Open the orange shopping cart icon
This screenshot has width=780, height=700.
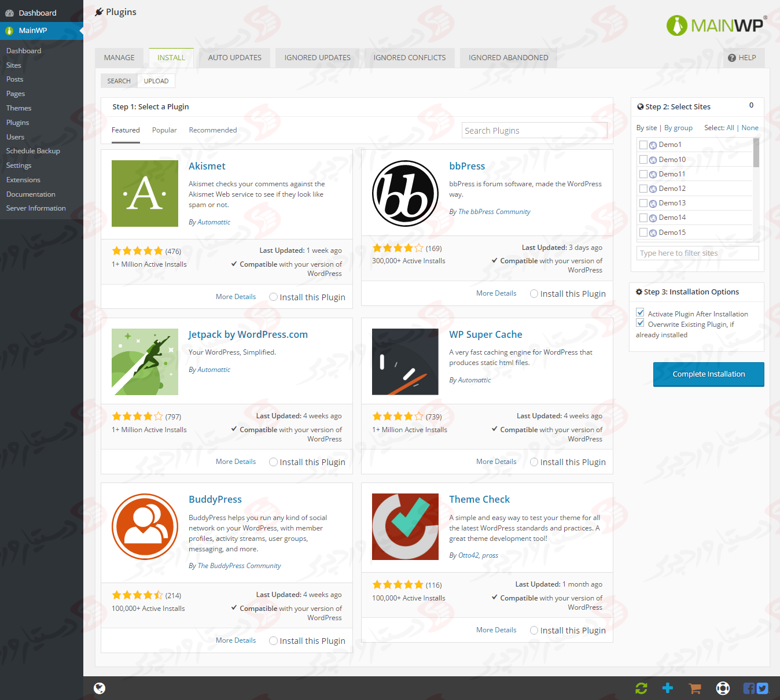coord(695,688)
